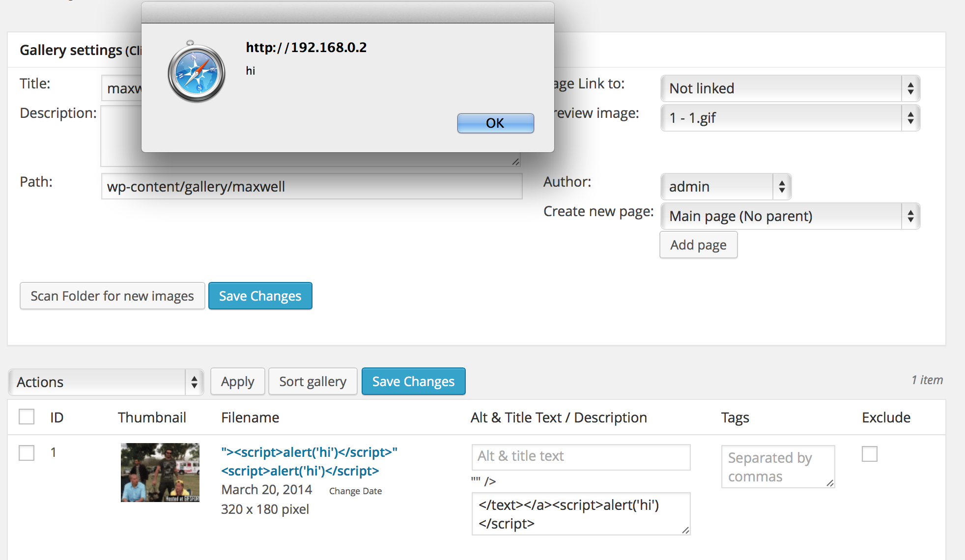965x560 pixels.
Task: Toggle the Exclude checkbox for image 1
Action: [870, 453]
